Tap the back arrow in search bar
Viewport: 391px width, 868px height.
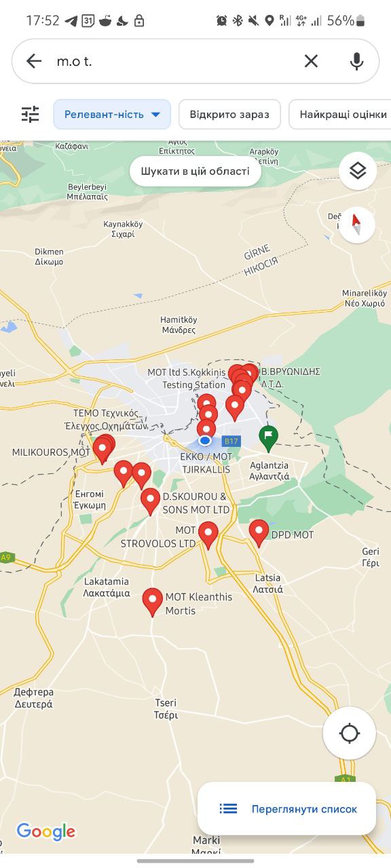coord(34,62)
